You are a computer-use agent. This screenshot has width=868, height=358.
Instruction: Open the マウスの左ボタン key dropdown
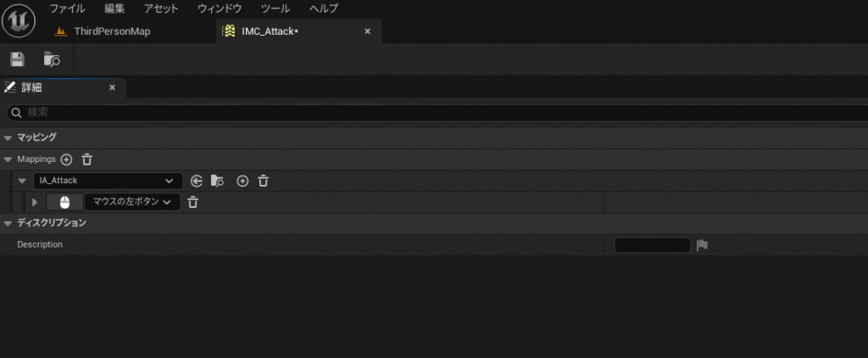[132, 202]
